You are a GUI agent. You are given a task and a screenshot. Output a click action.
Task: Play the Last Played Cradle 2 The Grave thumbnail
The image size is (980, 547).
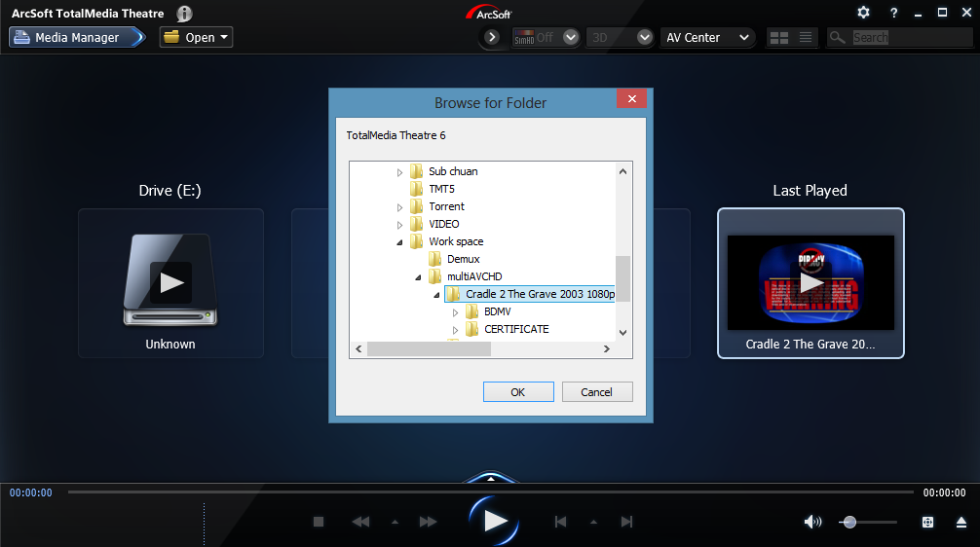click(x=810, y=283)
